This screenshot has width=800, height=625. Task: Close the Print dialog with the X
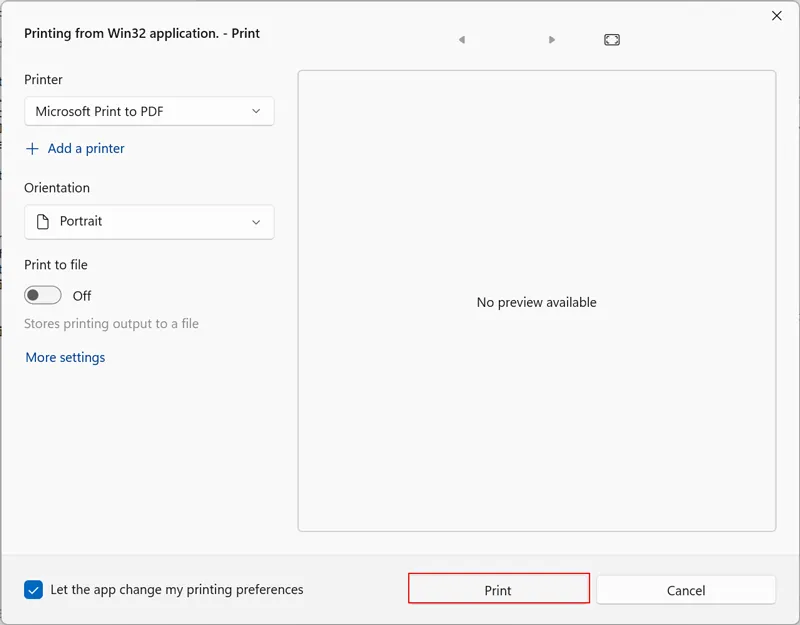(x=777, y=16)
